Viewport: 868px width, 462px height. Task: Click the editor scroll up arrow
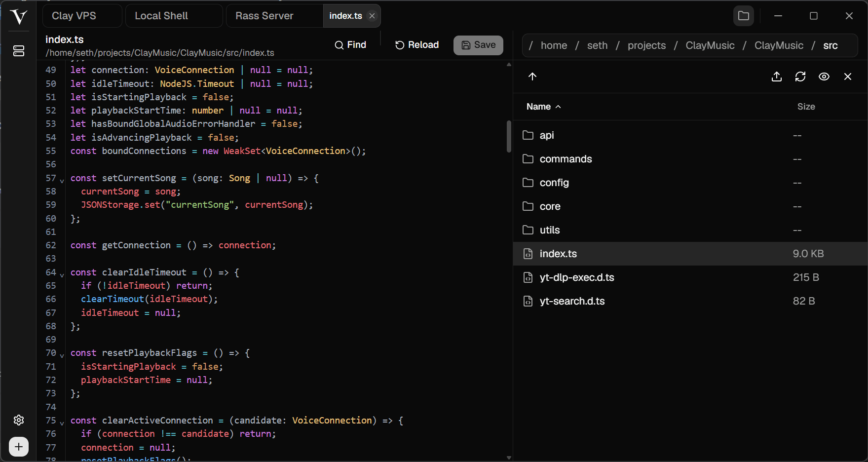[x=509, y=65]
